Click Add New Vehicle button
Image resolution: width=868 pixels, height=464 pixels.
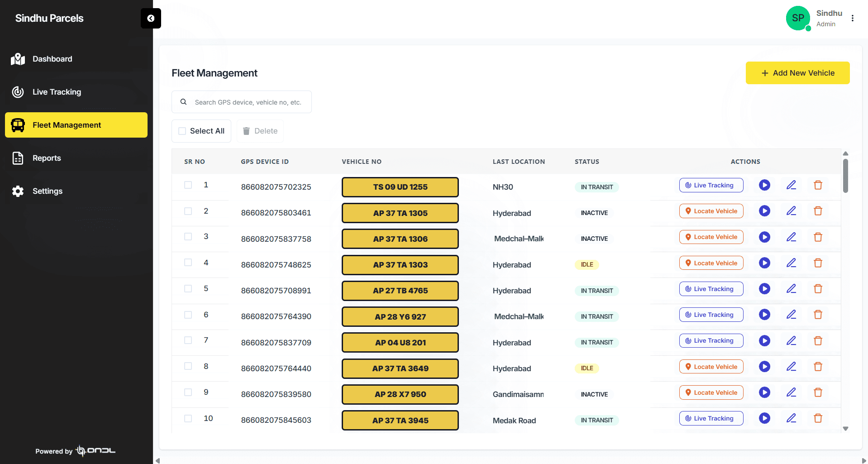pos(797,73)
